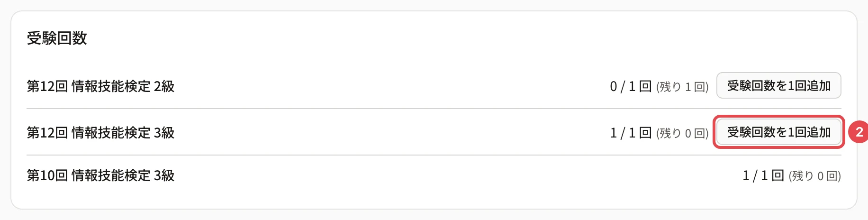Click the divider line above the 第10回 row
Viewport: 868px width, 220px height.
[434, 155]
